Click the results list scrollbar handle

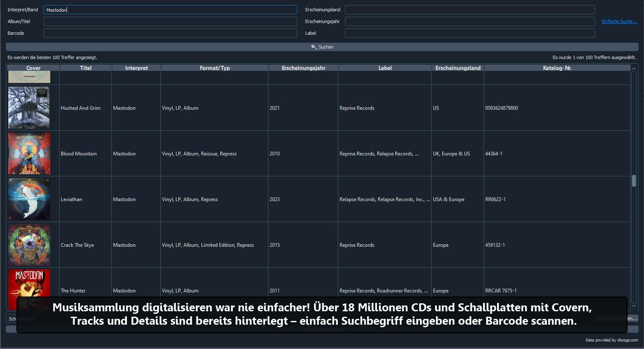point(634,181)
